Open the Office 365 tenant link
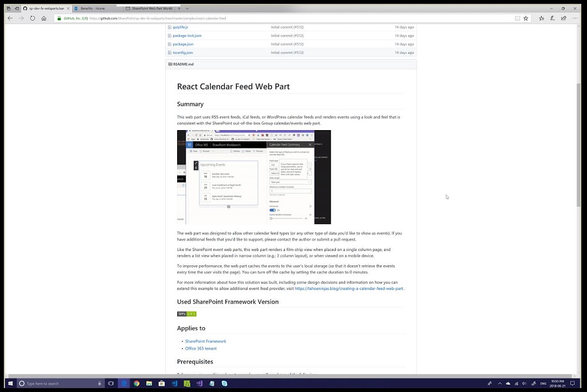This screenshot has width=587, height=392. pos(201,348)
